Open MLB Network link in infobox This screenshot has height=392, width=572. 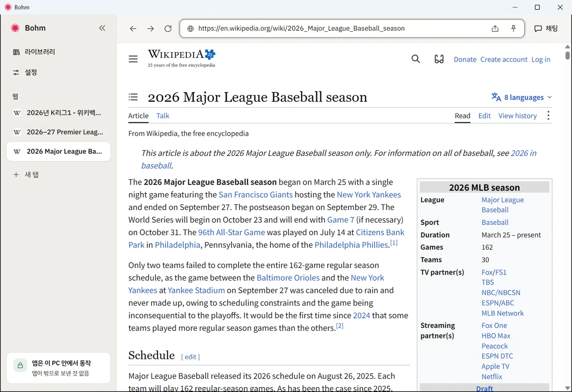[x=503, y=313]
